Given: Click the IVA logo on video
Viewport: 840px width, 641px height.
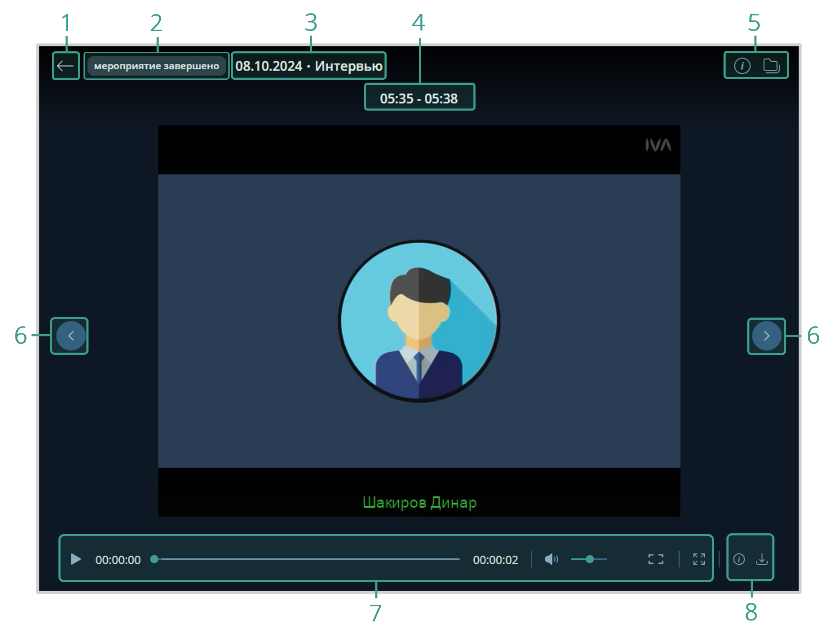Looking at the screenshot, I should [x=658, y=145].
